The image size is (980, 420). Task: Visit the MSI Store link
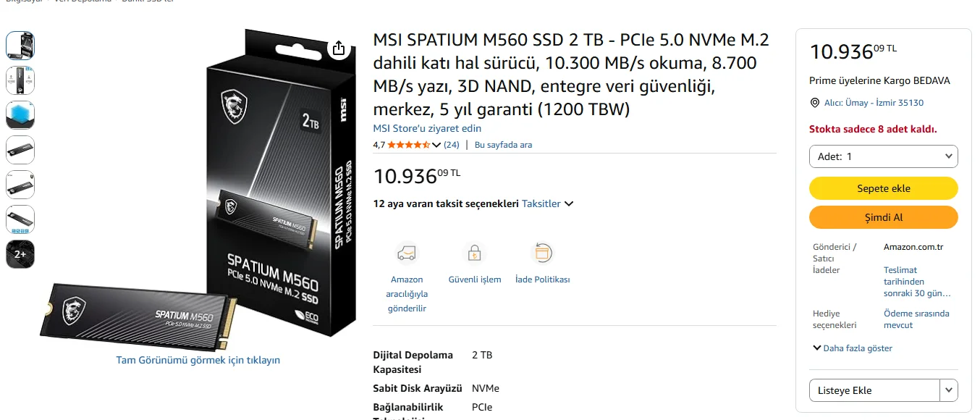click(427, 128)
